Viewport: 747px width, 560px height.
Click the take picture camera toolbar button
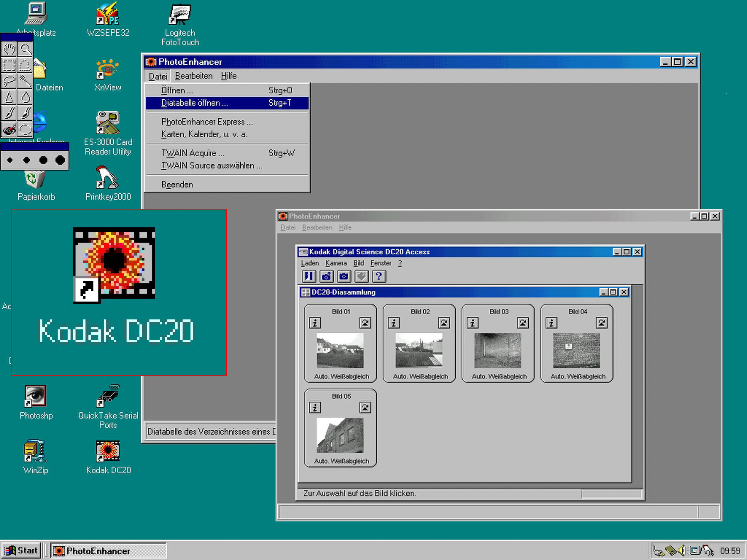344,276
